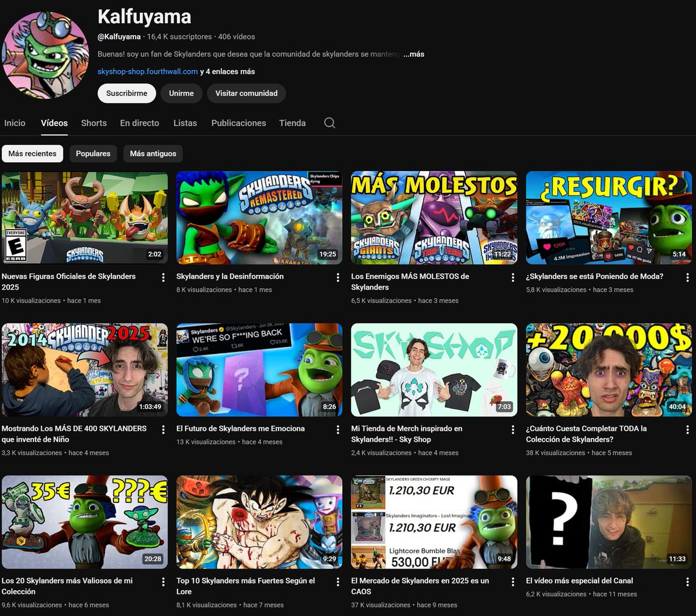Open options menu on 'El Futuro de Skylanders me Emociona'
Image resolution: width=696 pixels, height=616 pixels.
338,429
